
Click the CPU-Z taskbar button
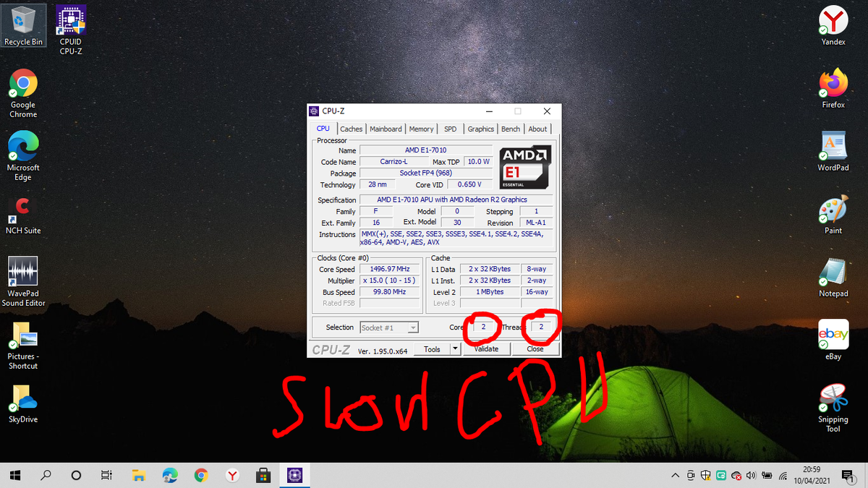(294, 475)
